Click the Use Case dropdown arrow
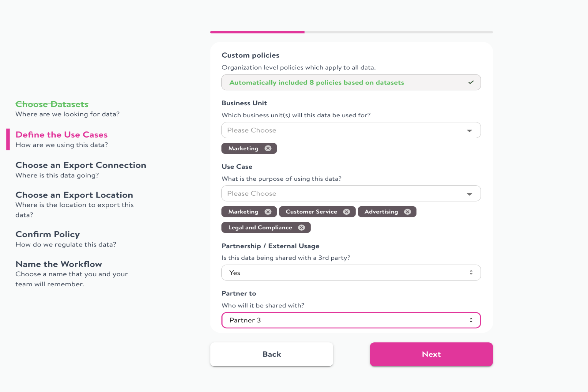The width and height of the screenshot is (588, 392). pyautogui.click(x=469, y=194)
